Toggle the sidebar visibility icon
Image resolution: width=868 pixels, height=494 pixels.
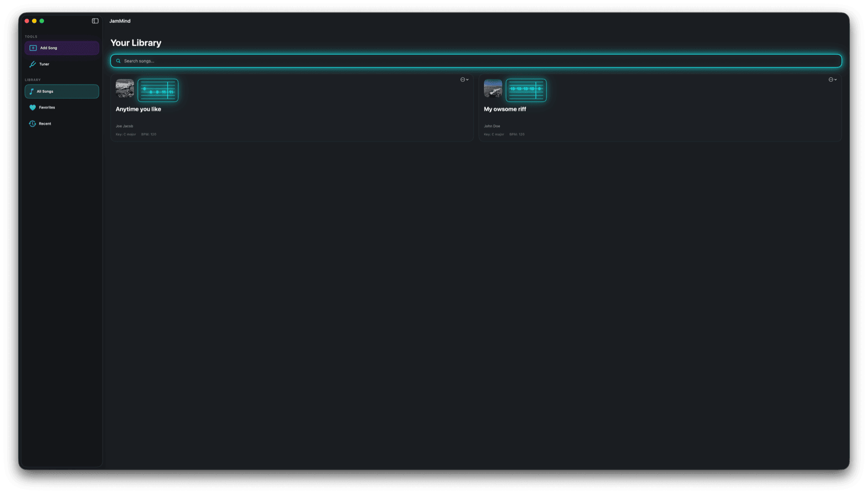(95, 21)
